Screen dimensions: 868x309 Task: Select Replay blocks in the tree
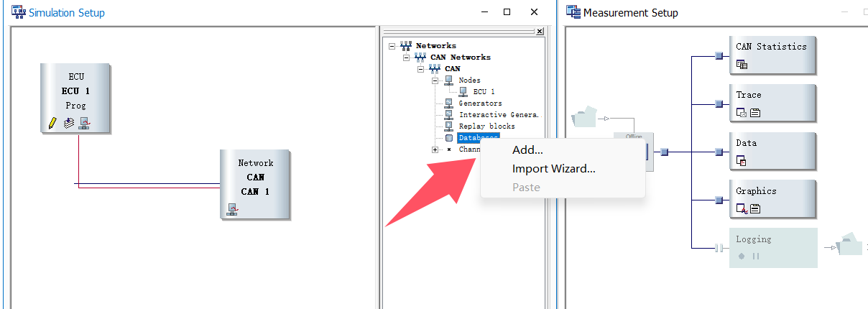click(486, 126)
